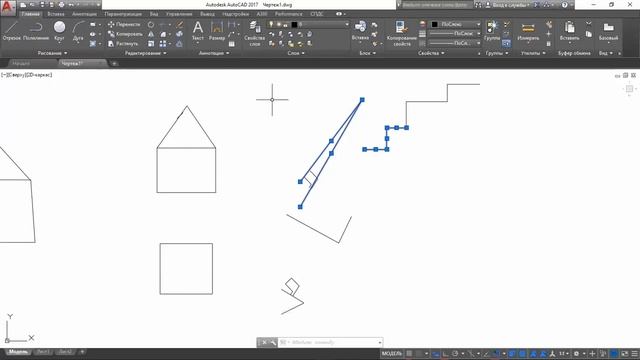
Task: Click the Группа group tool
Action: [492, 30]
